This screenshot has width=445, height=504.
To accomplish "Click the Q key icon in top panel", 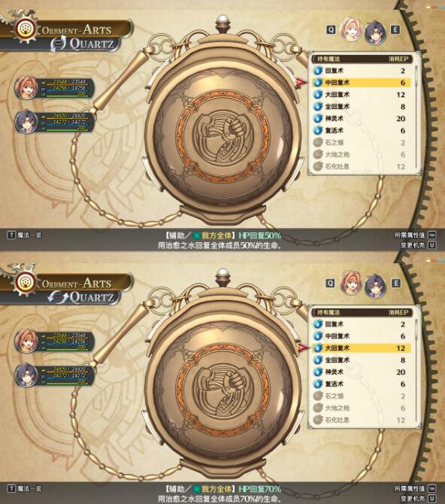I will click(331, 30).
